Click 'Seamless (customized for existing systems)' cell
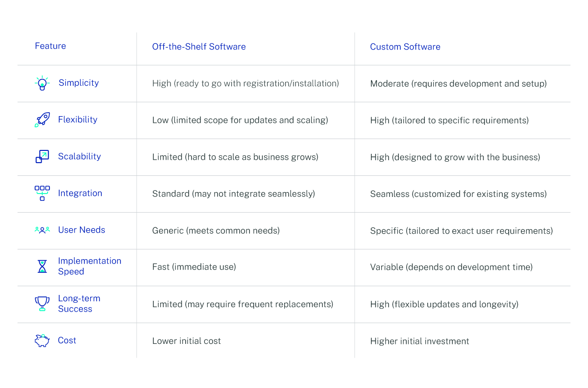Image resolution: width=588 pixels, height=388 pixels. [458, 194]
